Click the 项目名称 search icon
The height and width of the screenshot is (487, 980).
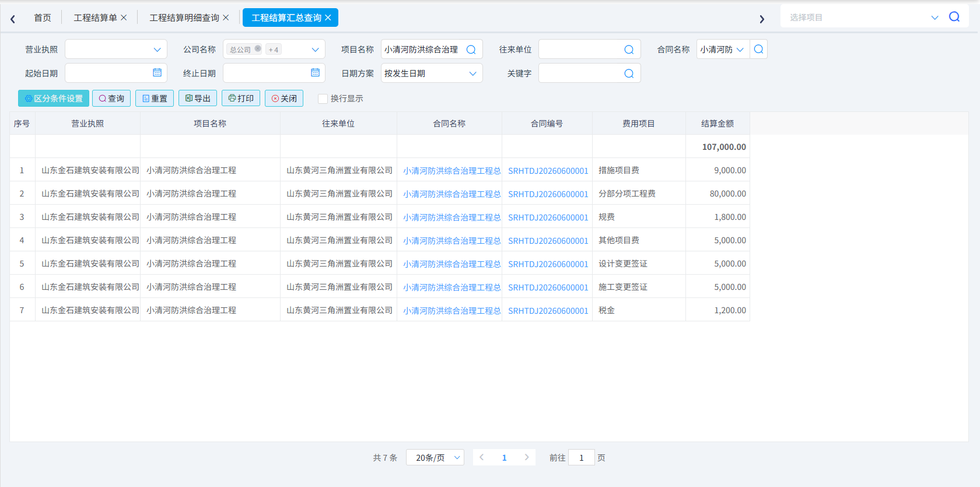471,50
